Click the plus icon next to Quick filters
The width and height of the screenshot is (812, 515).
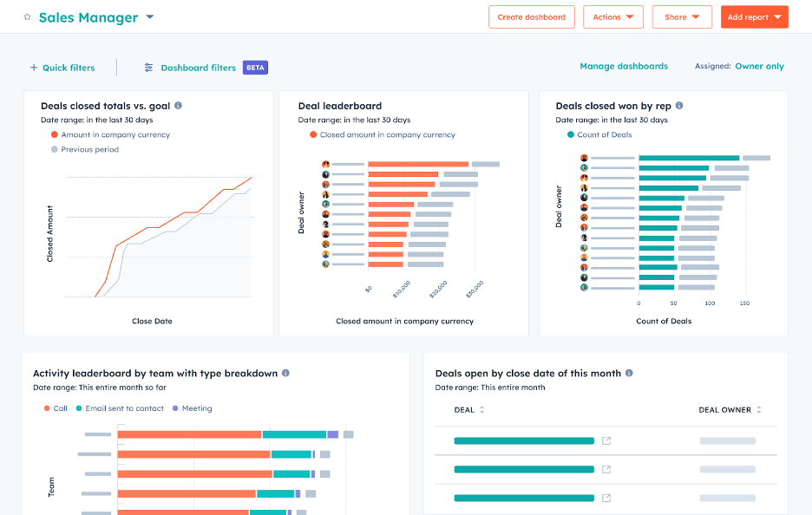[x=34, y=68]
